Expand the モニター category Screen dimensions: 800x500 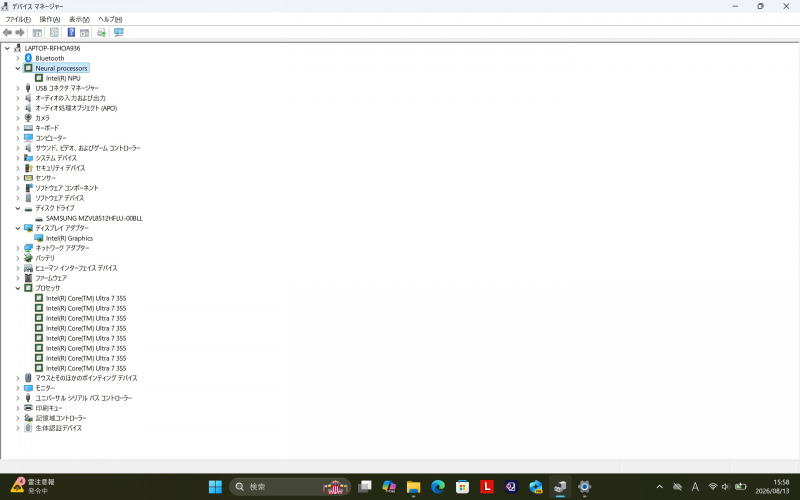(x=18, y=388)
